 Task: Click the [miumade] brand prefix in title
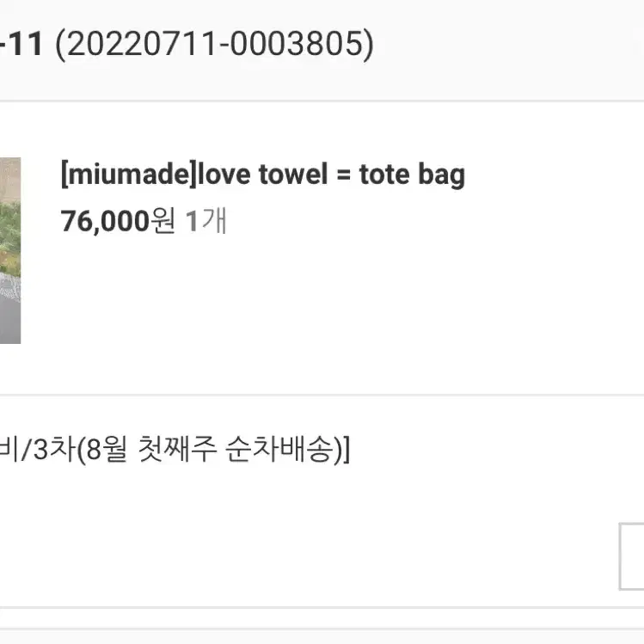129,175
